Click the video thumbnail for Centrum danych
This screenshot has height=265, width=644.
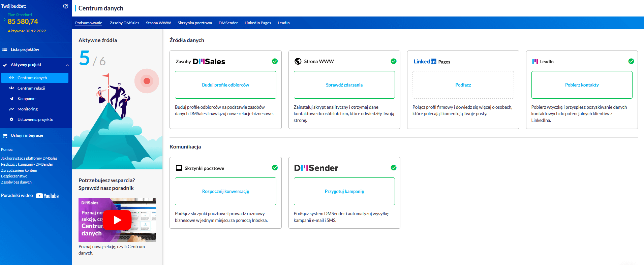(117, 220)
